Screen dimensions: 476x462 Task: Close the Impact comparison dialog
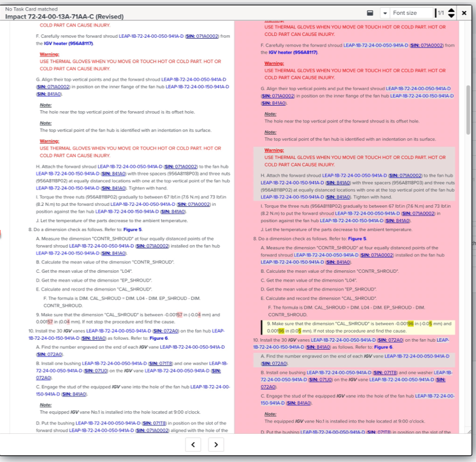click(464, 13)
